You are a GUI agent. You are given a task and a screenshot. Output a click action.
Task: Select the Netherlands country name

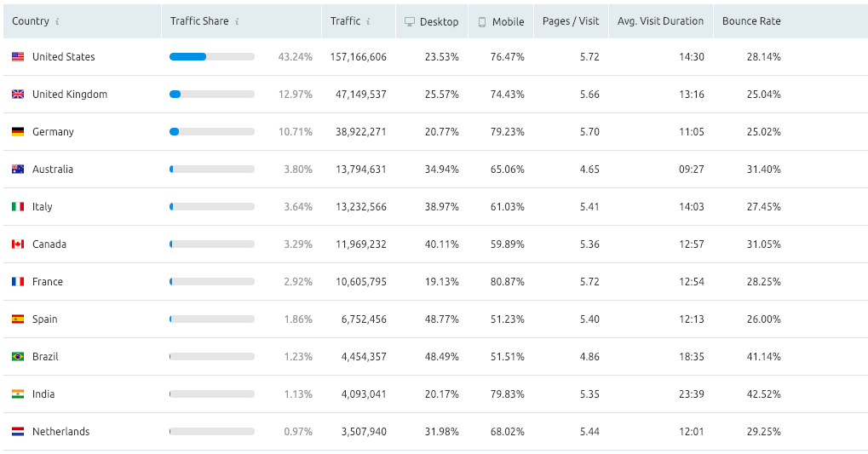pyautogui.click(x=60, y=431)
